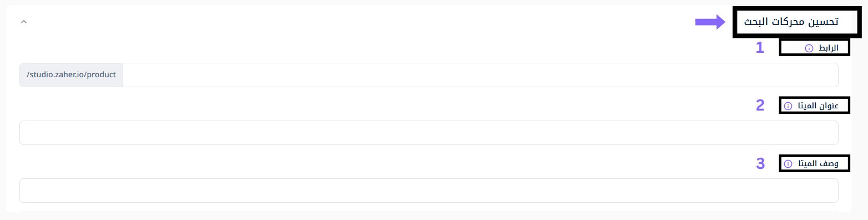Click the purple number 3 annotation
Image resolution: width=868 pixels, height=220 pixels.
(x=760, y=163)
